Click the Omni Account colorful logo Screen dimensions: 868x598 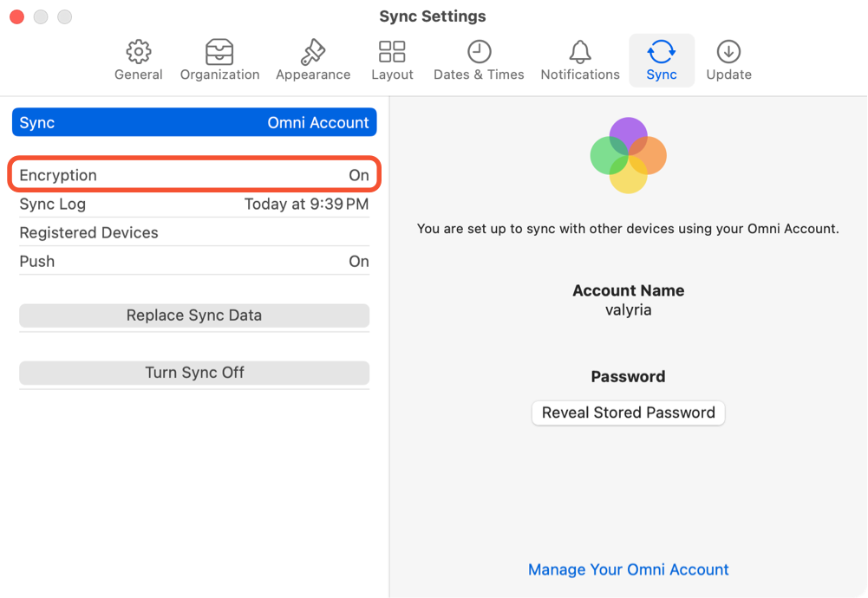coord(629,155)
